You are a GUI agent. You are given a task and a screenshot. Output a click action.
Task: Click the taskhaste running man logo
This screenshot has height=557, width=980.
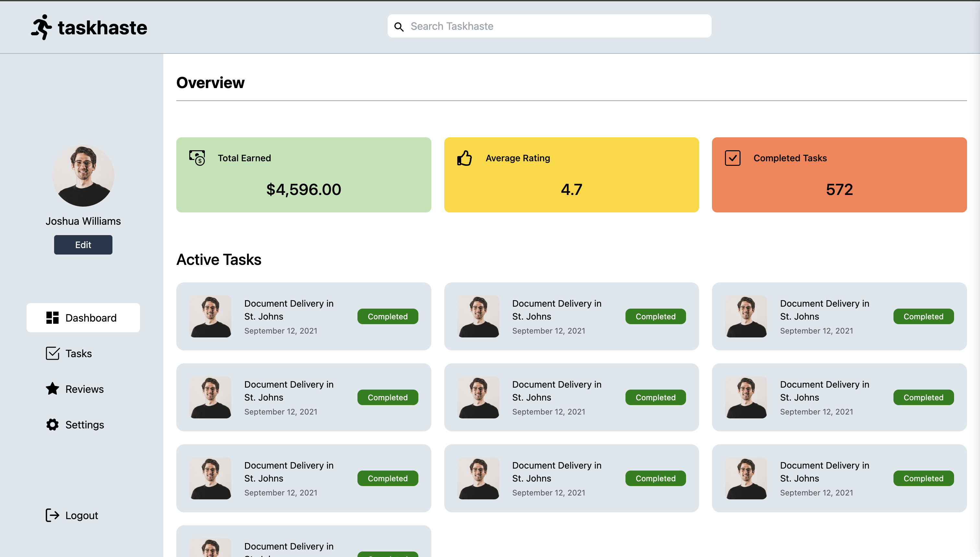pyautogui.click(x=41, y=27)
